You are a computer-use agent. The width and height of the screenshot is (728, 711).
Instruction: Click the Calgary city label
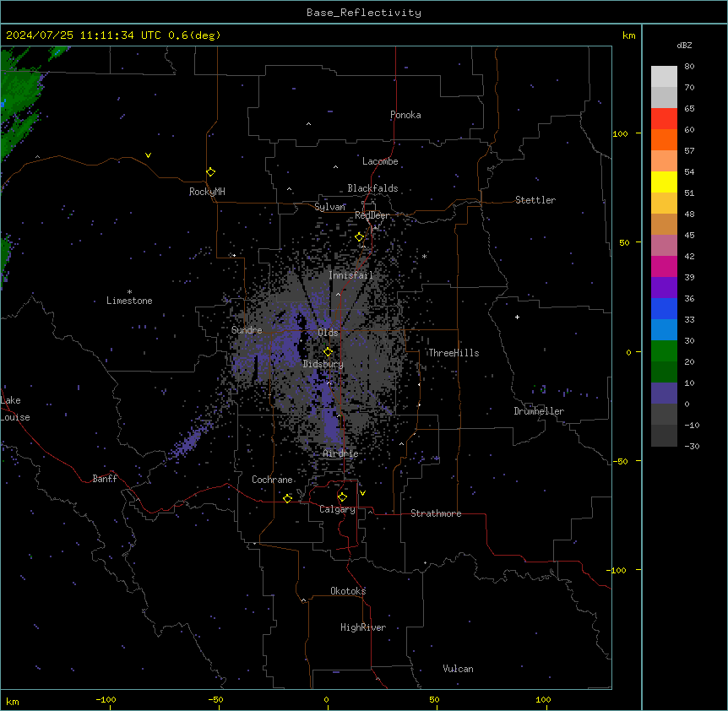pos(337,509)
